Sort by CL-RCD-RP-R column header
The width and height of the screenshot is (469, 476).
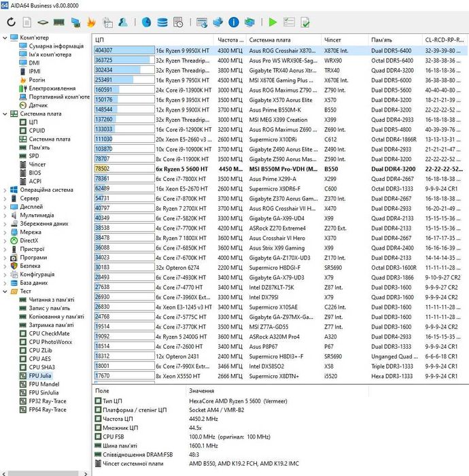[x=445, y=39]
